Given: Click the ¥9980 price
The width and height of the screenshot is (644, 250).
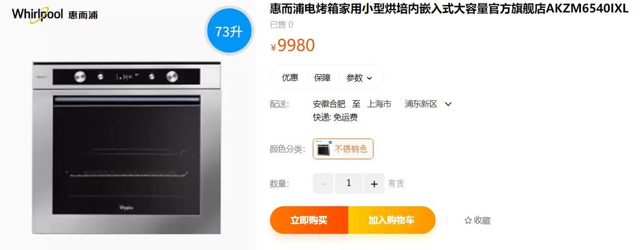Looking at the screenshot, I should (x=292, y=46).
